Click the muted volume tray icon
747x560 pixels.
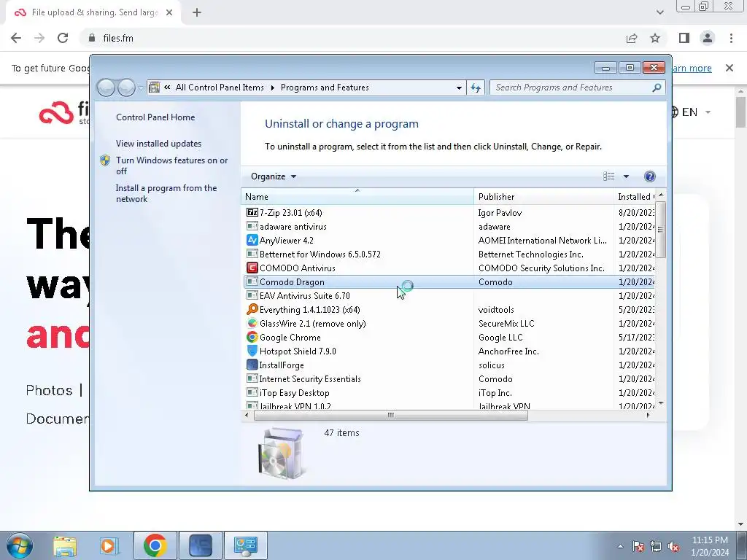[x=673, y=547]
